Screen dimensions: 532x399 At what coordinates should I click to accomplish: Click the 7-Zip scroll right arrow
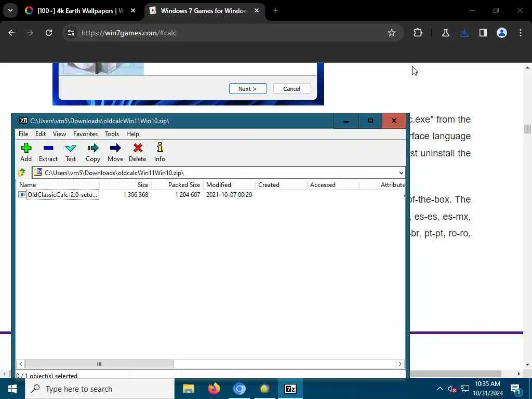coord(401,364)
